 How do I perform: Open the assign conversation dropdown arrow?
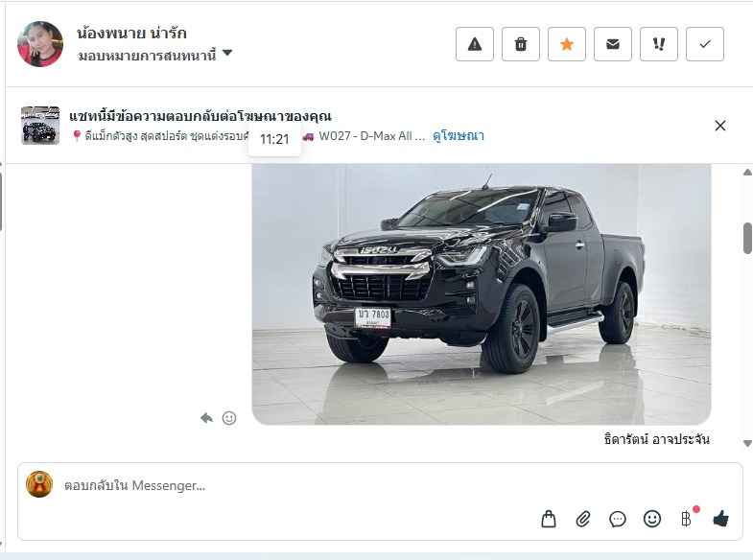[x=227, y=53]
